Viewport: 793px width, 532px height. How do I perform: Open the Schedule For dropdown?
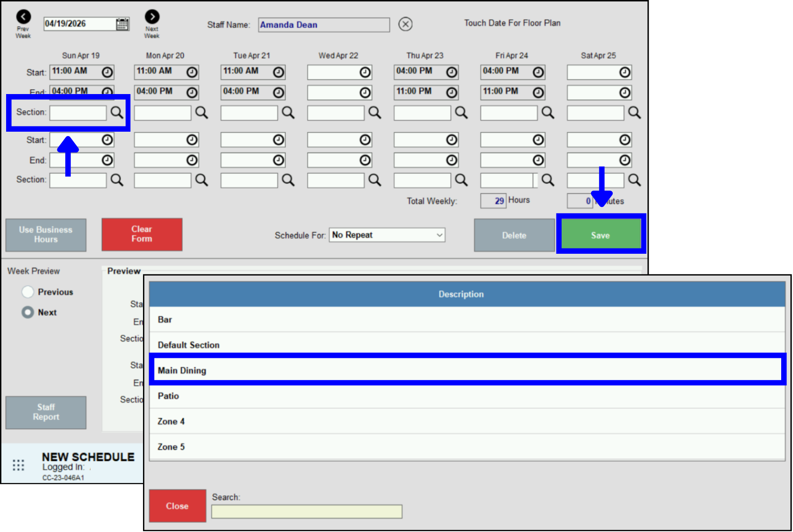[387, 235]
